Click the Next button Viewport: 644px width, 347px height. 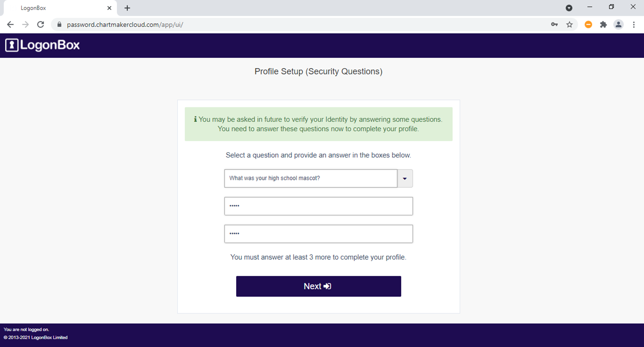[x=318, y=286]
